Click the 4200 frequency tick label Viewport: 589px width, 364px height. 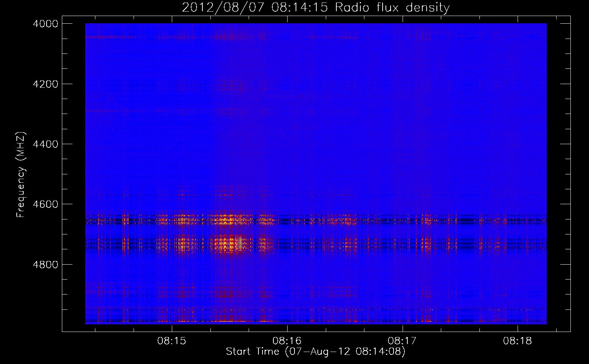click(x=46, y=84)
